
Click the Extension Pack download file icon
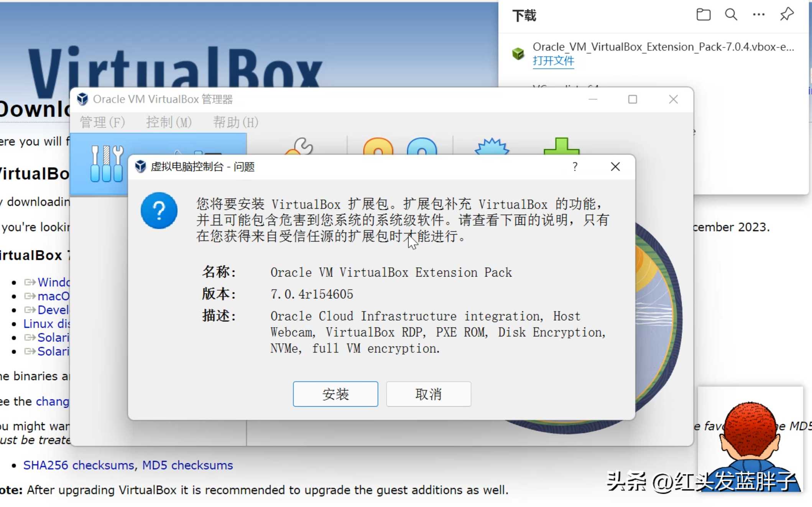[x=518, y=54]
